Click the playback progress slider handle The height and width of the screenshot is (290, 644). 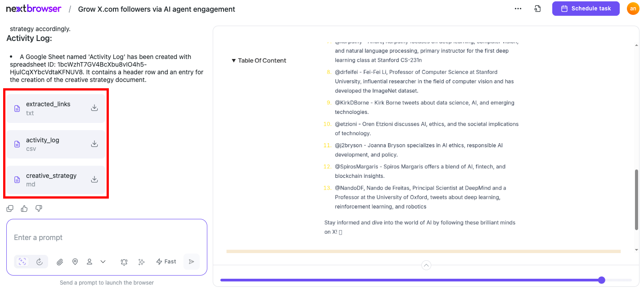tap(602, 280)
